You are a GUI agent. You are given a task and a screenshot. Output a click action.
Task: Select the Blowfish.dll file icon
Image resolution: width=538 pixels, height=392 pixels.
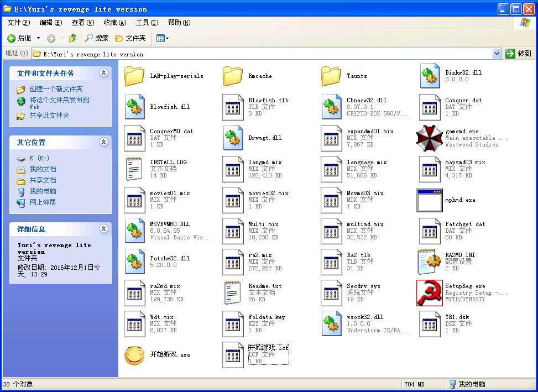(x=134, y=107)
